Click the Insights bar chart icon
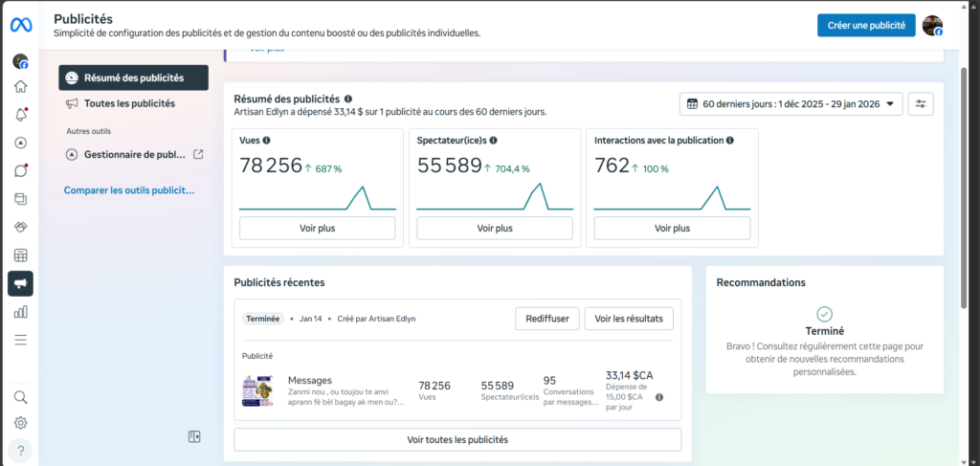The image size is (980, 466). point(20,311)
